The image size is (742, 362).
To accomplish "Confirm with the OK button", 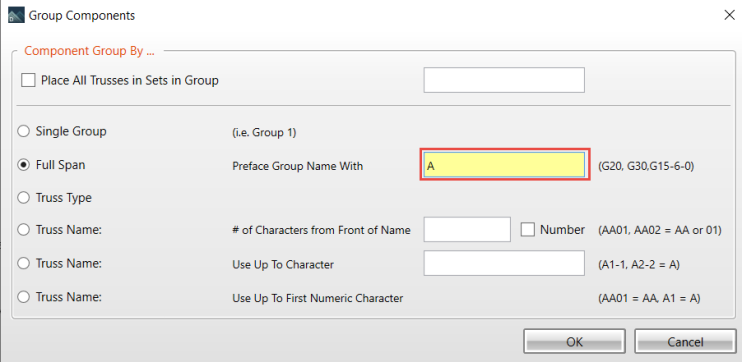I will pos(574,342).
